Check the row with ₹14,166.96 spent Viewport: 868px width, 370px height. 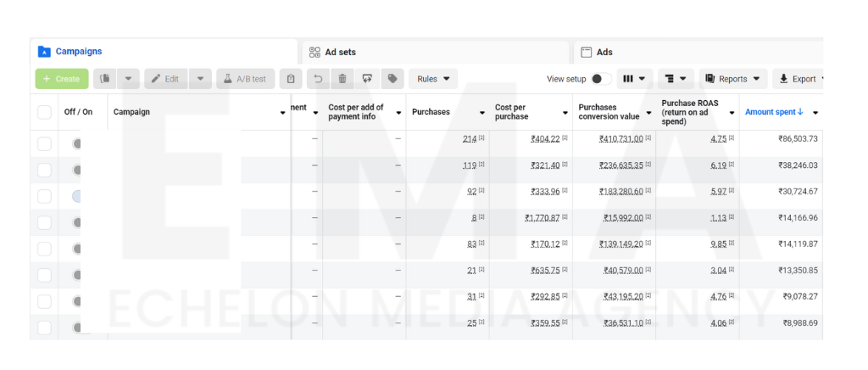(x=44, y=222)
